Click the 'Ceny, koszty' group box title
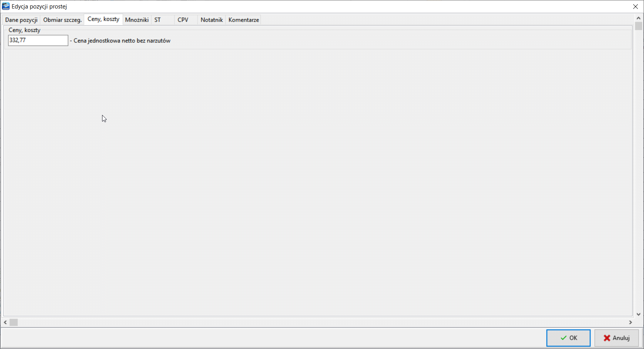This screenshot has width=644, height=349. coord(24,30)
